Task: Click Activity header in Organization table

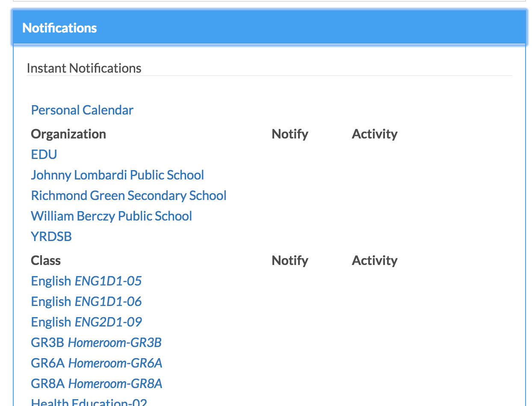Action: [x=375, y=134]
